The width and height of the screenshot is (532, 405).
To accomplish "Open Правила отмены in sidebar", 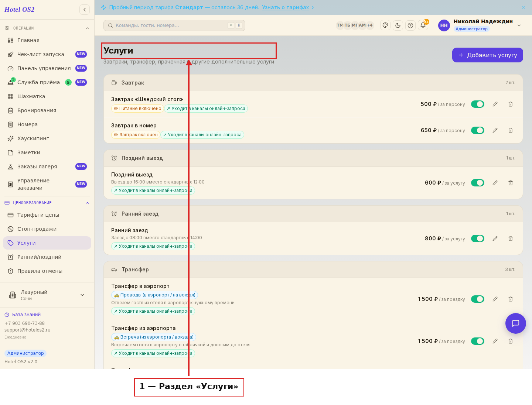I will coord(47,271).
